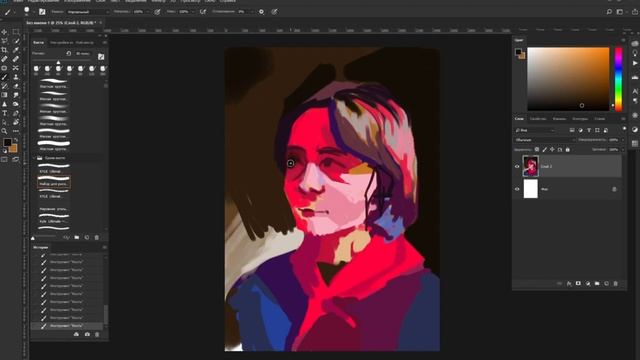Select the Horizontal Type tool

[4, 113]
